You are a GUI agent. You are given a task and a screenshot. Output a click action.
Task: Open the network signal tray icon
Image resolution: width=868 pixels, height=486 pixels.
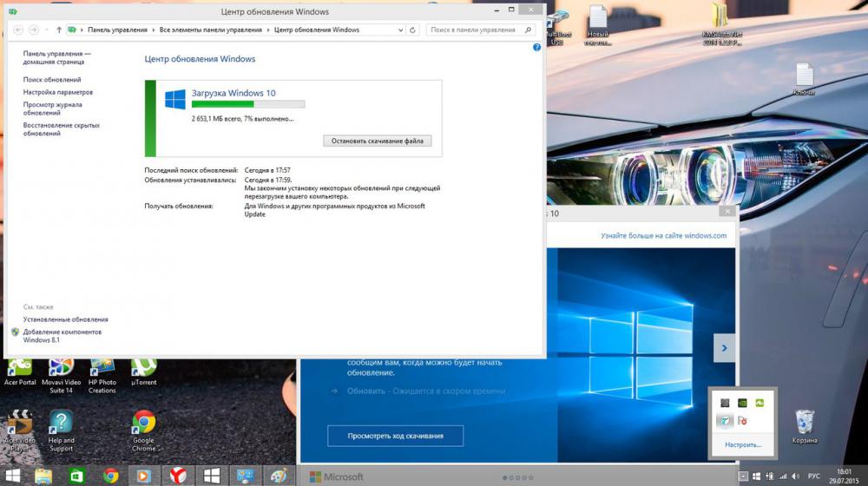783,476
